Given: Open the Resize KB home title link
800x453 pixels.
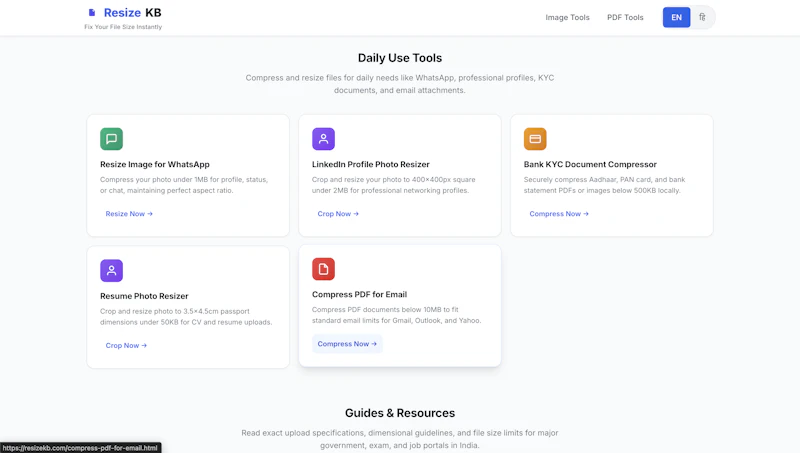Looking at the screenshot, I should point(133,13).
